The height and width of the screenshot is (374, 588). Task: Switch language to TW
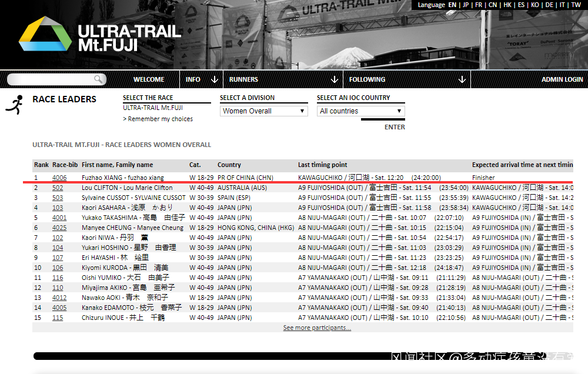click(x=576, y=5)
